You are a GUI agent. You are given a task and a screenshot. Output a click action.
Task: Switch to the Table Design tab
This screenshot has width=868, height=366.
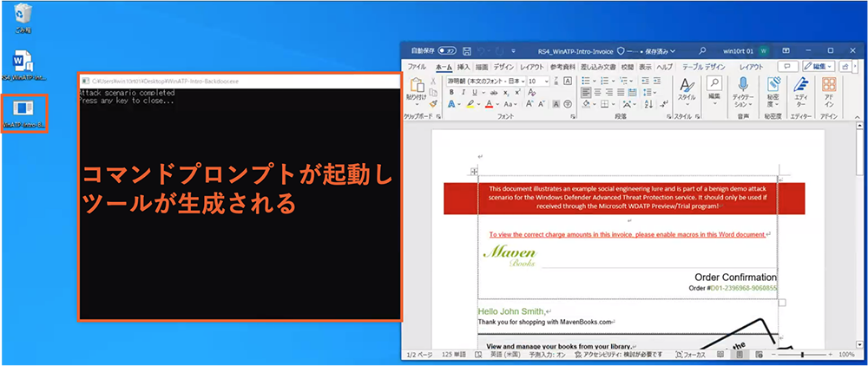(x=703, y=67)
